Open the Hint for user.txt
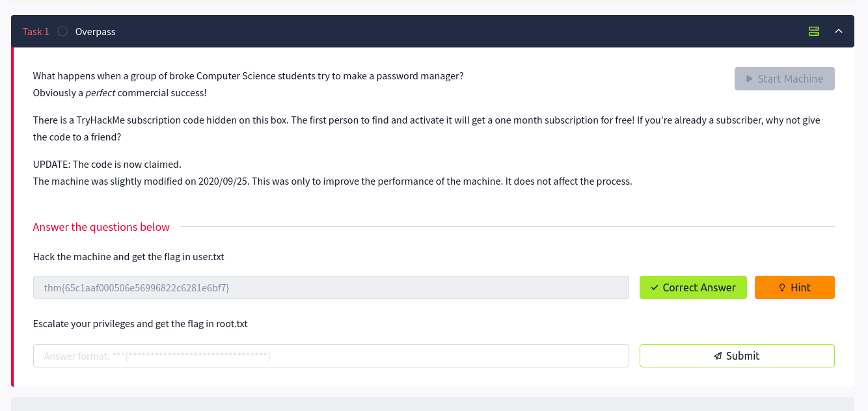The image size is (868, 411). (794, 287)
